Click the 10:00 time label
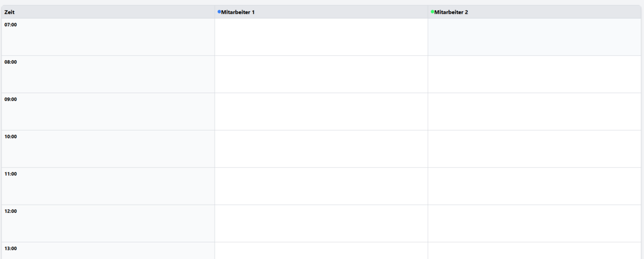 point(11,136)
